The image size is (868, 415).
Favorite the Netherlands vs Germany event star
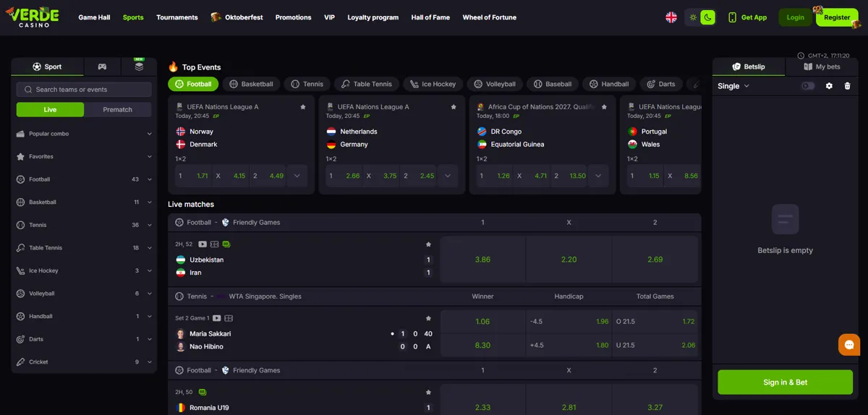[454, 107]
